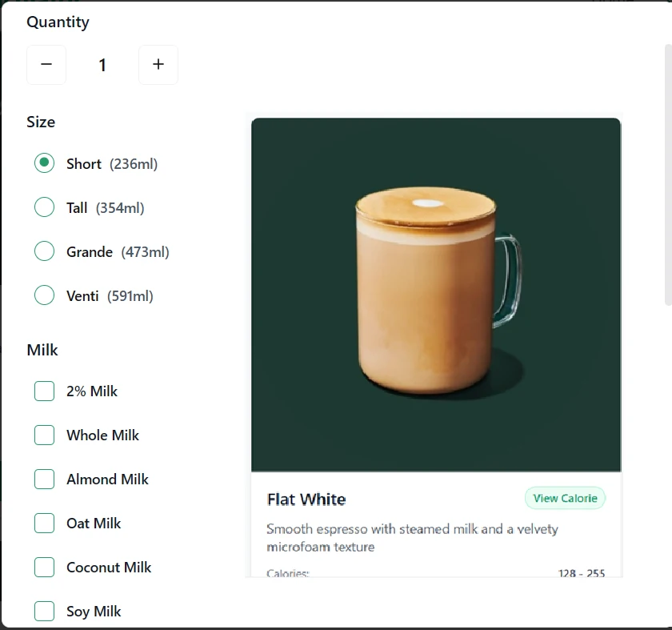Select the Tall (354ml) size
The image size is (672, 630).
(45, 207)
